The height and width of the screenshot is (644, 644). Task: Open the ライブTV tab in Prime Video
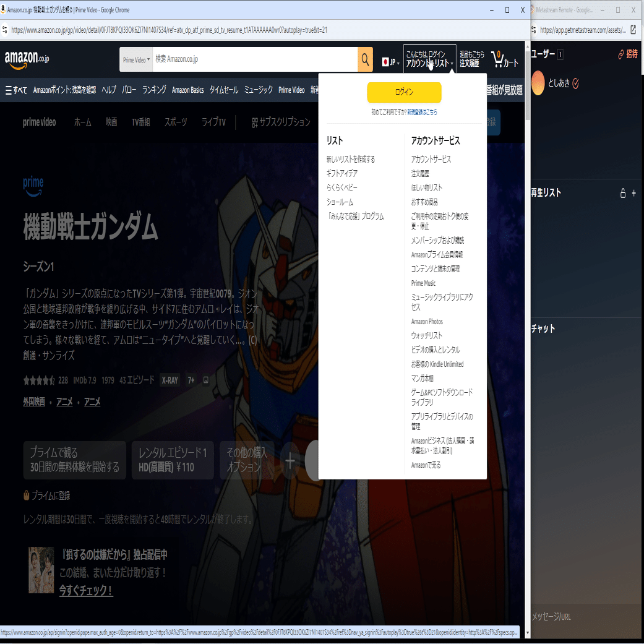coord(213,122)
